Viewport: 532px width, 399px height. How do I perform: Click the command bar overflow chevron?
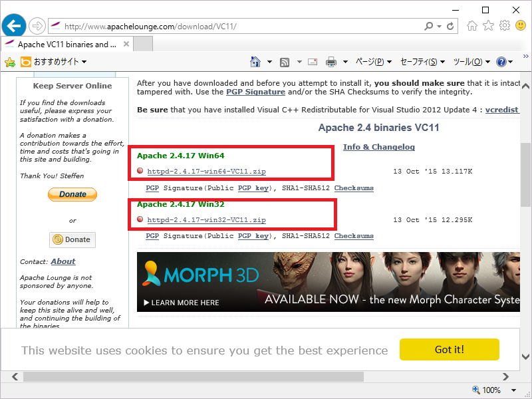[525, 57]
